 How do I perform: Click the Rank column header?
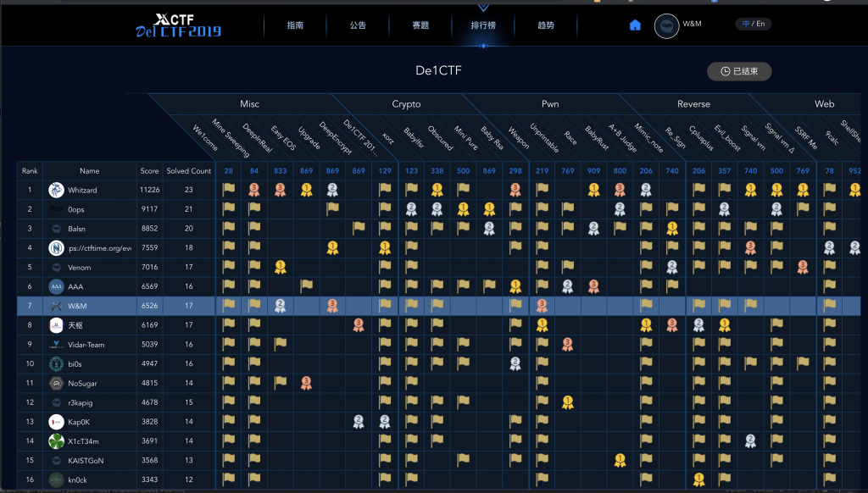pyautogui.click(x=30, y=171)
